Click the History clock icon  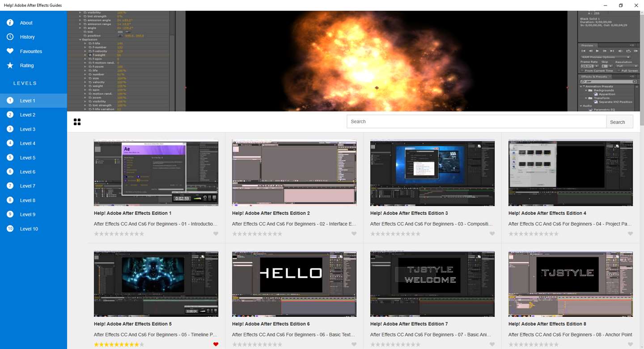10,37
